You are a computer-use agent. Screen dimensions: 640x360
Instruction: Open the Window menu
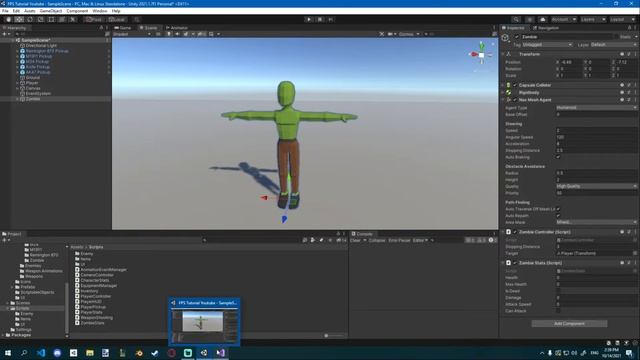tap(100, 11)
